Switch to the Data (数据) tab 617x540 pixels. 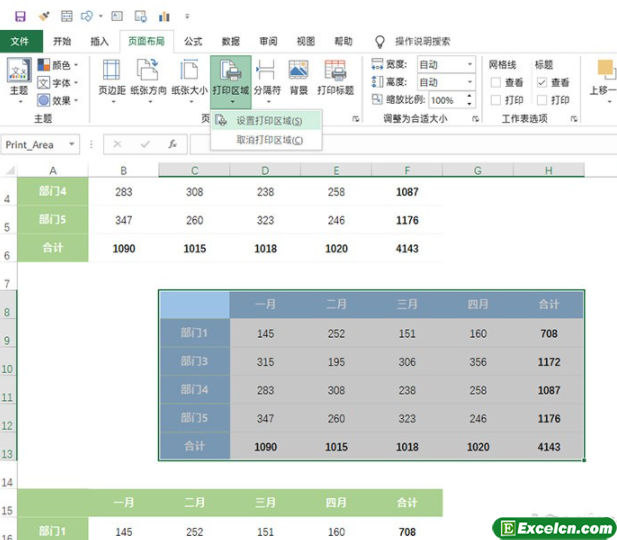231,41
